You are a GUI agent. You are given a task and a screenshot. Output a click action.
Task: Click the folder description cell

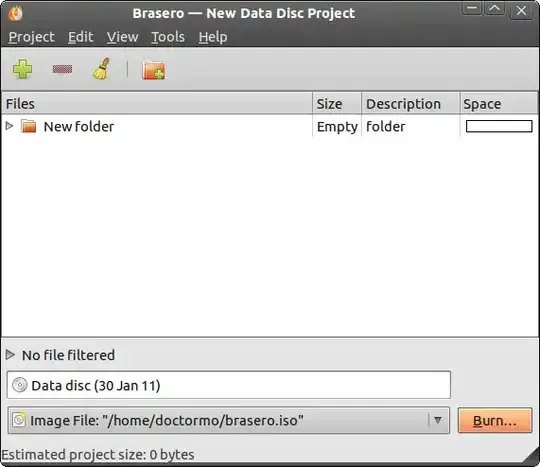(385, 126)
